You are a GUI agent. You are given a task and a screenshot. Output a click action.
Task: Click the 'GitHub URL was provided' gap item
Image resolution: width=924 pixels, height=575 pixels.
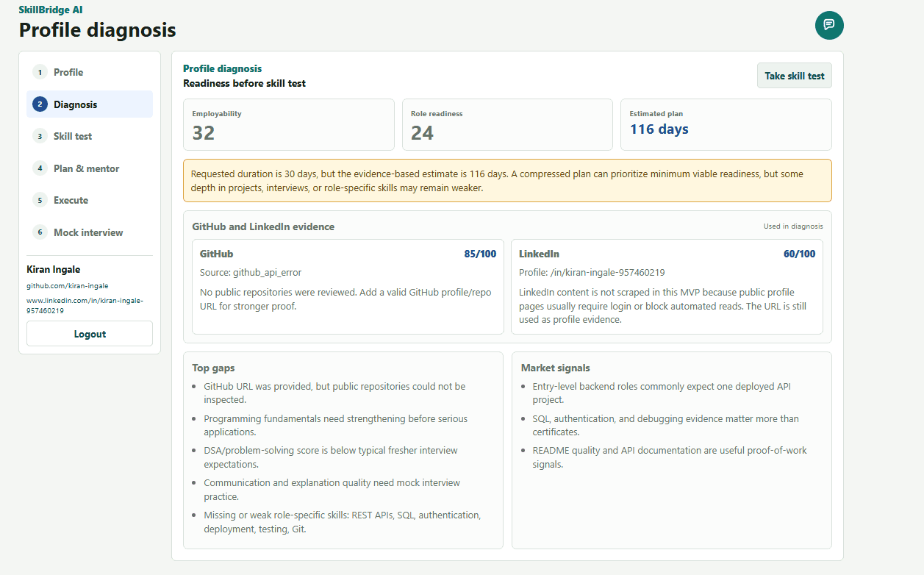tap(334, 393)
